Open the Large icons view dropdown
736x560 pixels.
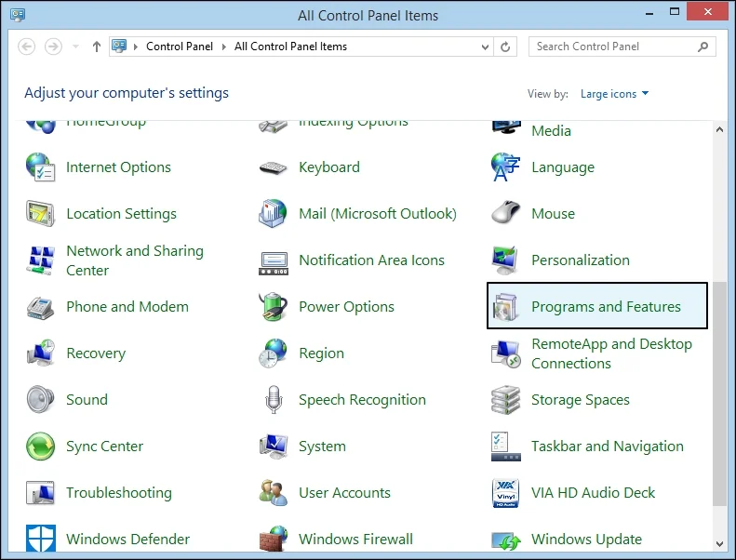(614, 94)
